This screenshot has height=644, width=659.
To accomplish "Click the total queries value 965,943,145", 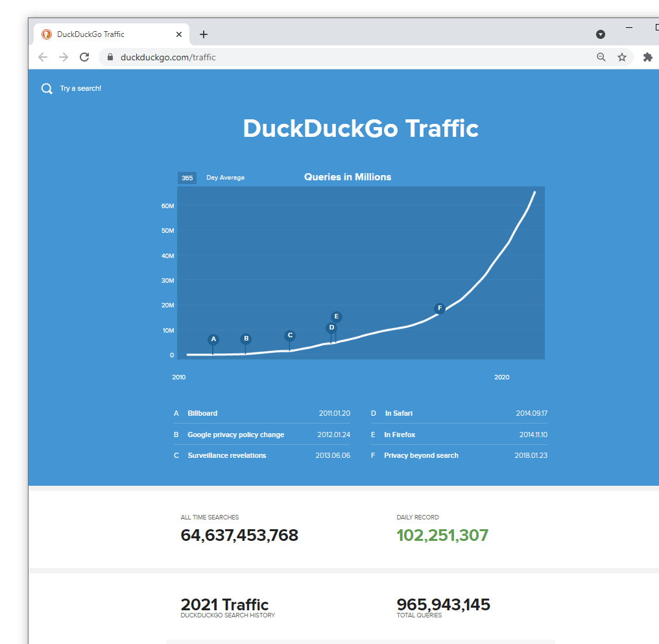I will (x=443, y=604).
